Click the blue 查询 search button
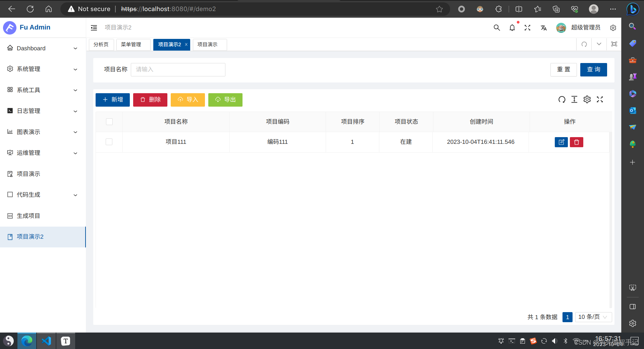Viewport: 644px width, 349px height. click(x=593, y=69)
